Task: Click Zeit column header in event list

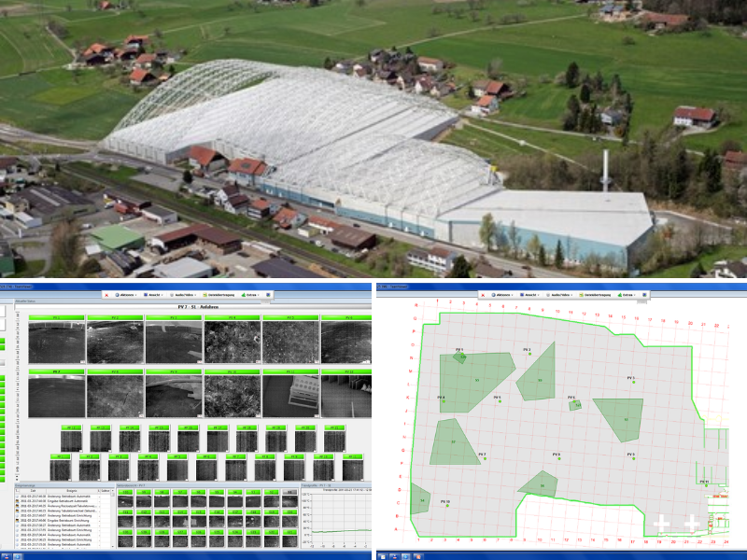Action: click(x=33, y=491)
